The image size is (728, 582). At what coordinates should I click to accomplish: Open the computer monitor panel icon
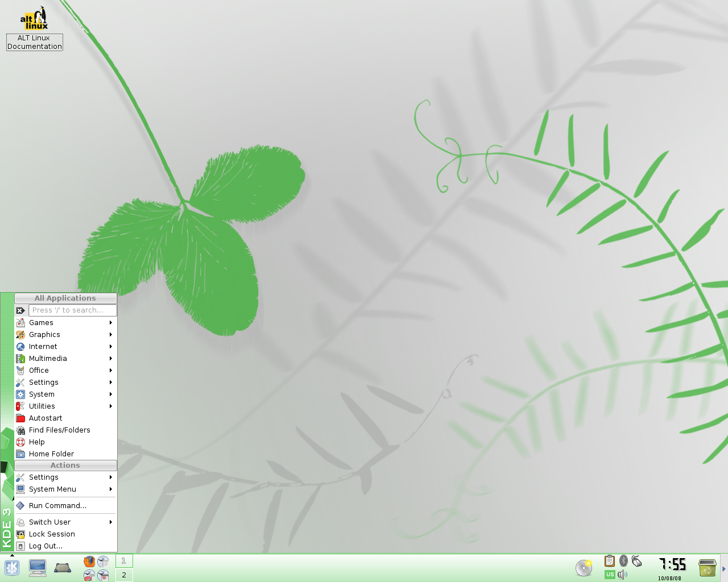[x=38, y=567]
